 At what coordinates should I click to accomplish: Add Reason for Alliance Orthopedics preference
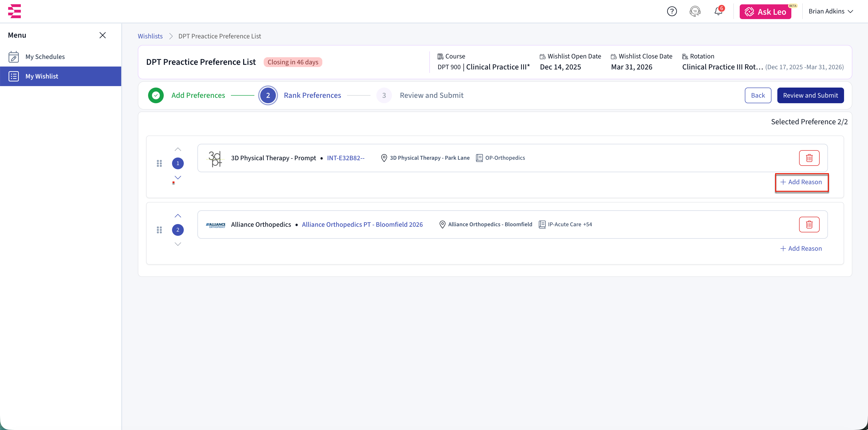[801, 249]
